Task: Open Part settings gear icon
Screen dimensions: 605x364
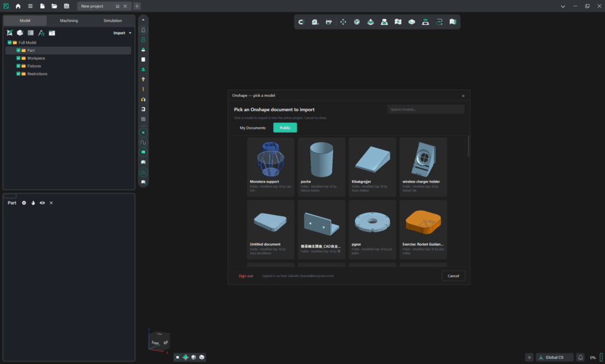Action: click(24, 203)
